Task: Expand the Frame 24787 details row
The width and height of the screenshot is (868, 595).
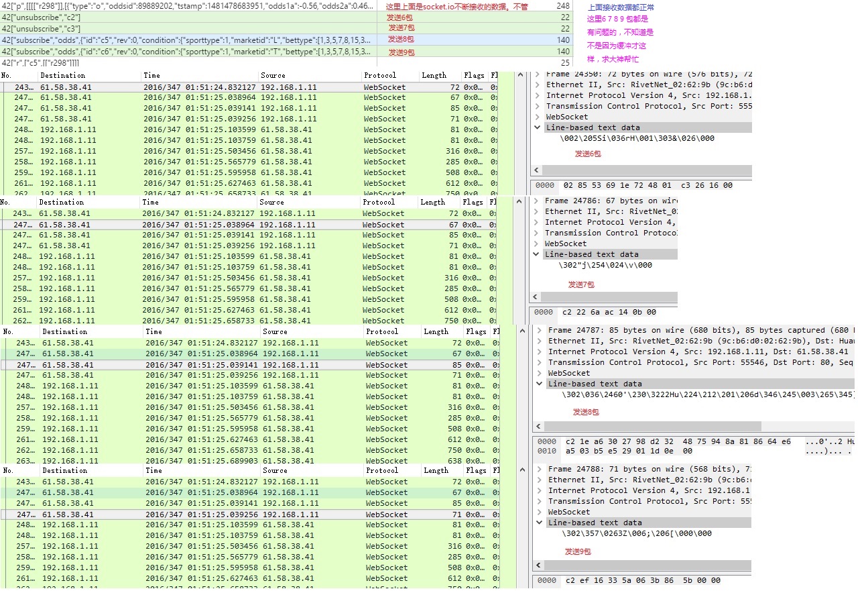Action: click(539, 330)
